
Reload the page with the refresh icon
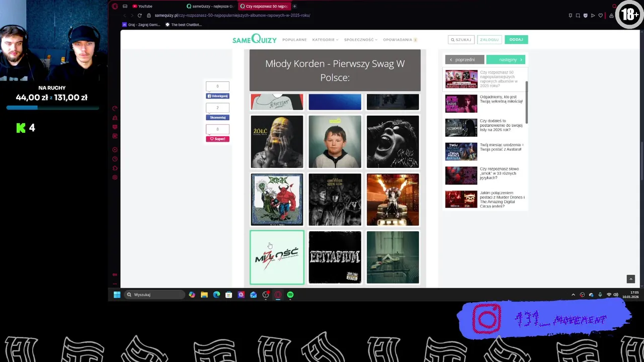[139, 15]
